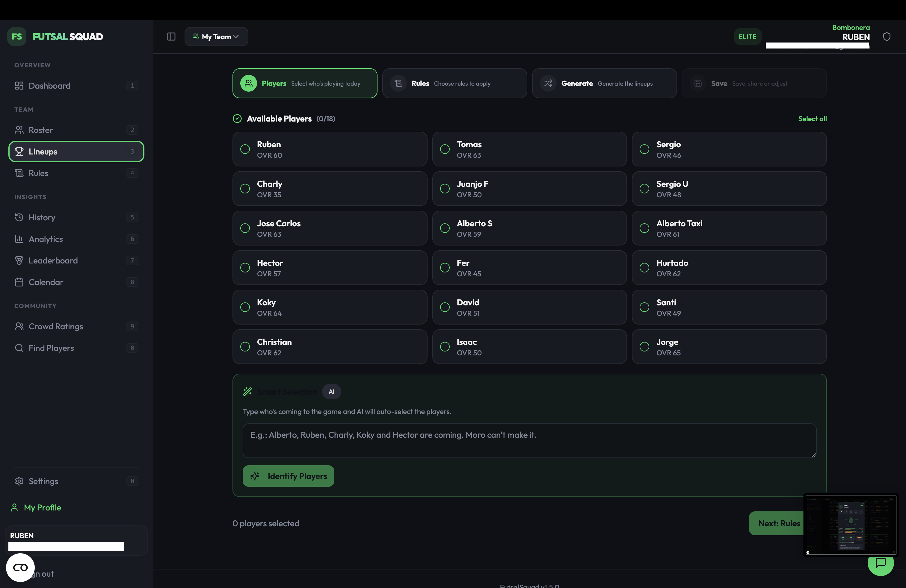The width and height of the screenshot is (906, 588).
Task: Click the round link icon bottom left
Action: click(20, 567)
